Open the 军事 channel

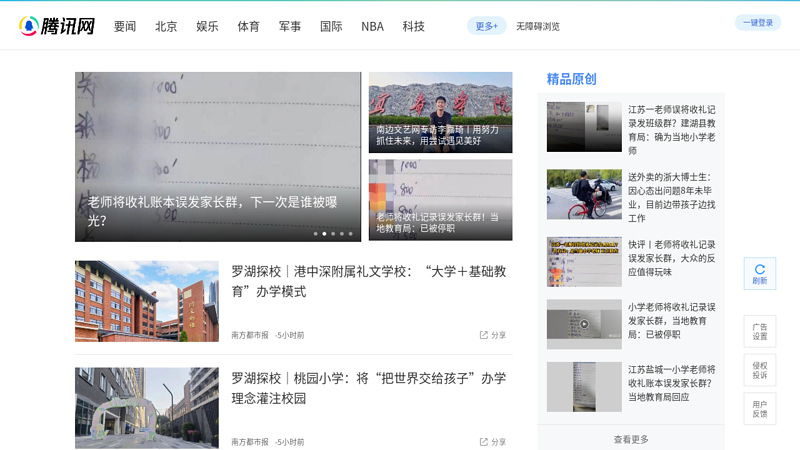pos(290,27)
